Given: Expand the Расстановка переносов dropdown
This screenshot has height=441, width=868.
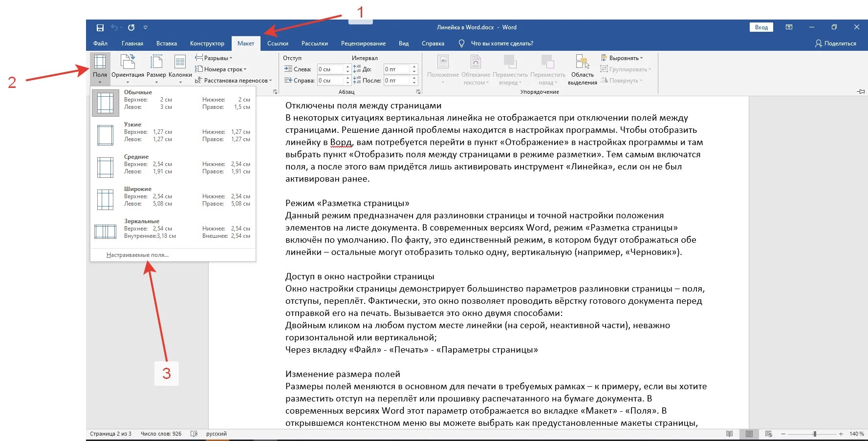Looking at the screenshot, I should point(233,81).
